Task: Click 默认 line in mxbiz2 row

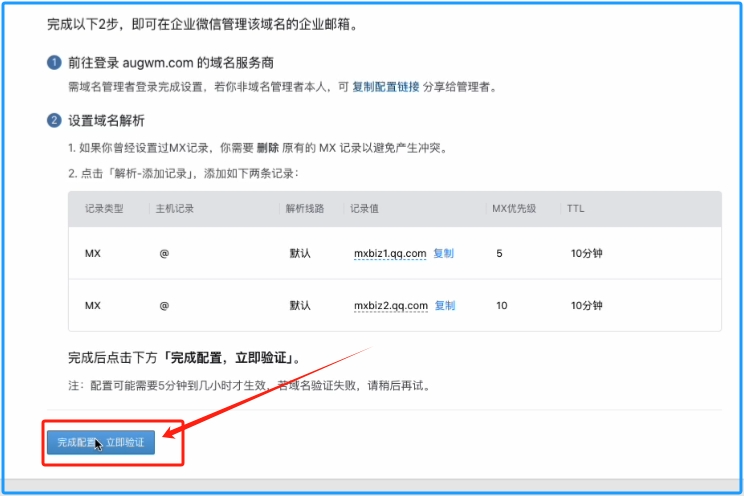Action: coord(300,306)
